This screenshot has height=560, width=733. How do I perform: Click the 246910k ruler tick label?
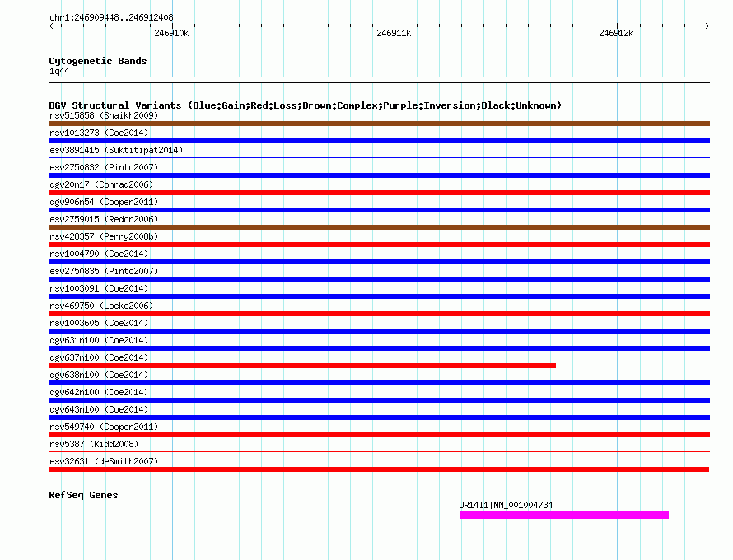point(171,33)
